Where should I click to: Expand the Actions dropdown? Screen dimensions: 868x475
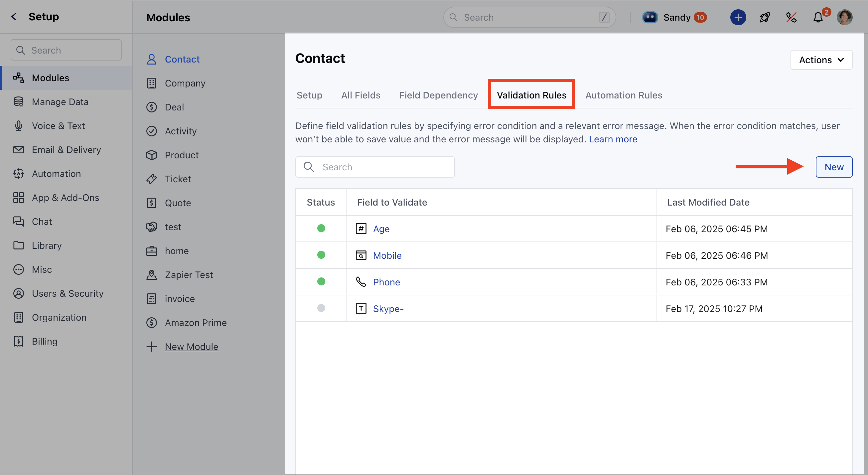point(821,60)
